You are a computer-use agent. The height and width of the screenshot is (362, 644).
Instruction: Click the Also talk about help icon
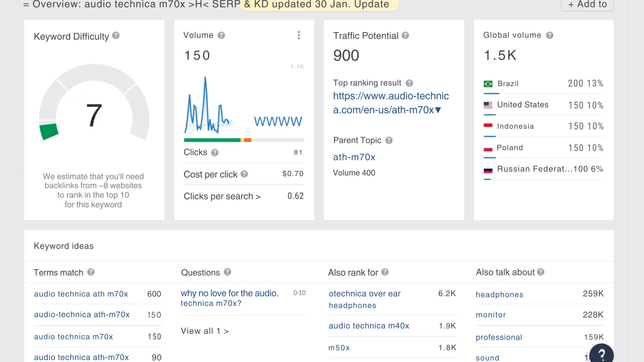(541, 272)
